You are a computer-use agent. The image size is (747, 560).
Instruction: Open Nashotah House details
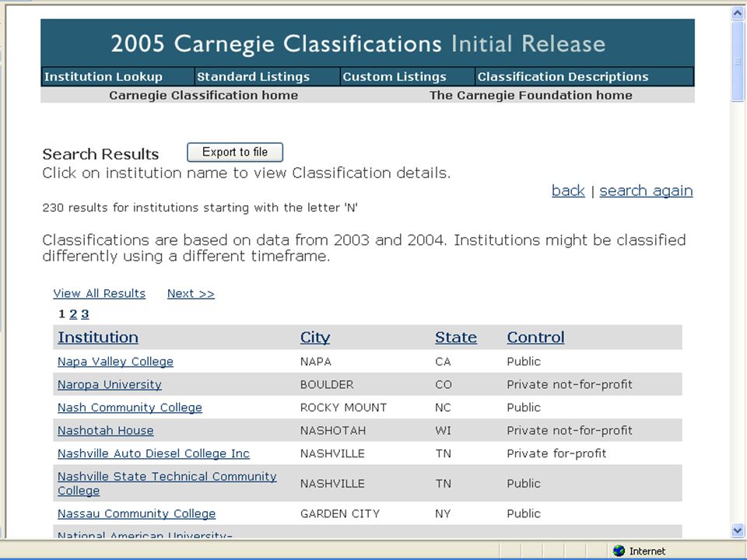click(x=105, y=430)
